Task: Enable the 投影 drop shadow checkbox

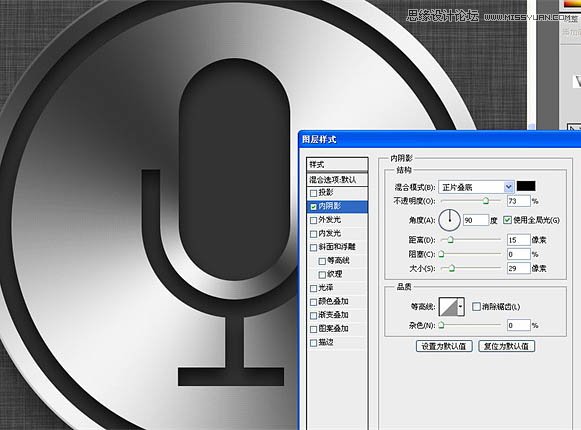Action: pyautogui.click(x=313, y=193)
